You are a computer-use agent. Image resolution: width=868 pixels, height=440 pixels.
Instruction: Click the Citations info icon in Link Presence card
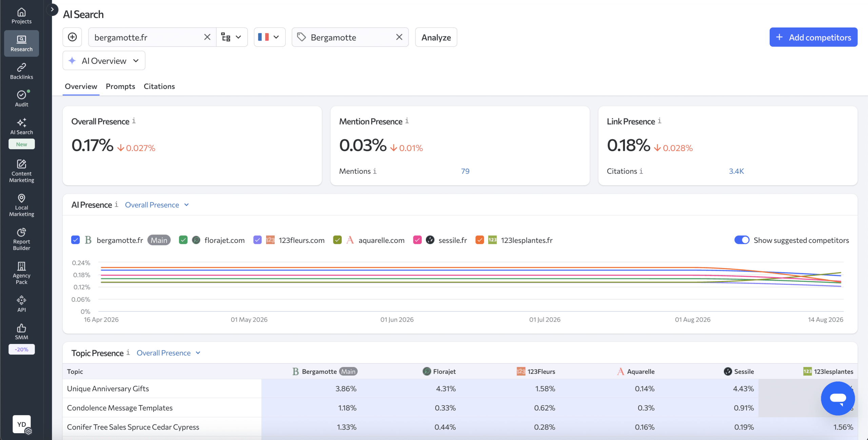(x=641, y=171)
